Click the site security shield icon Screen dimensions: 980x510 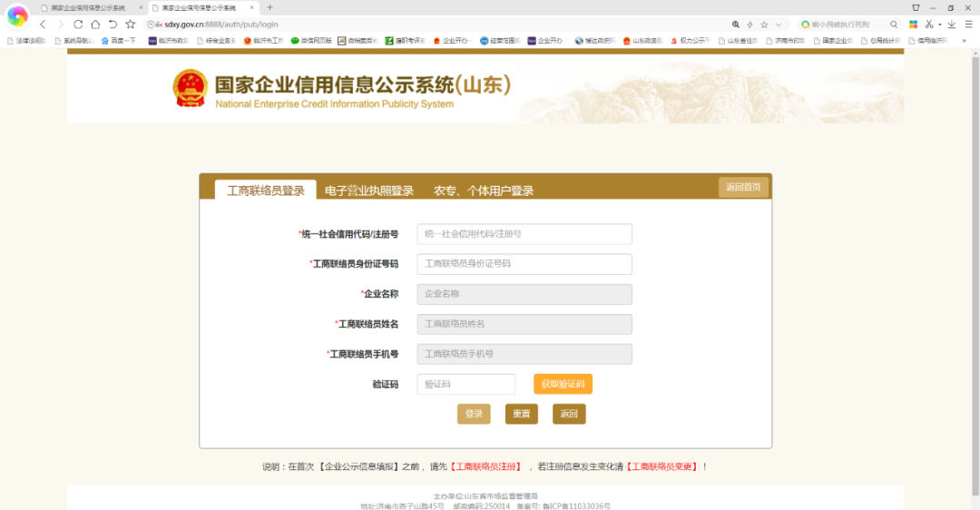151,25
